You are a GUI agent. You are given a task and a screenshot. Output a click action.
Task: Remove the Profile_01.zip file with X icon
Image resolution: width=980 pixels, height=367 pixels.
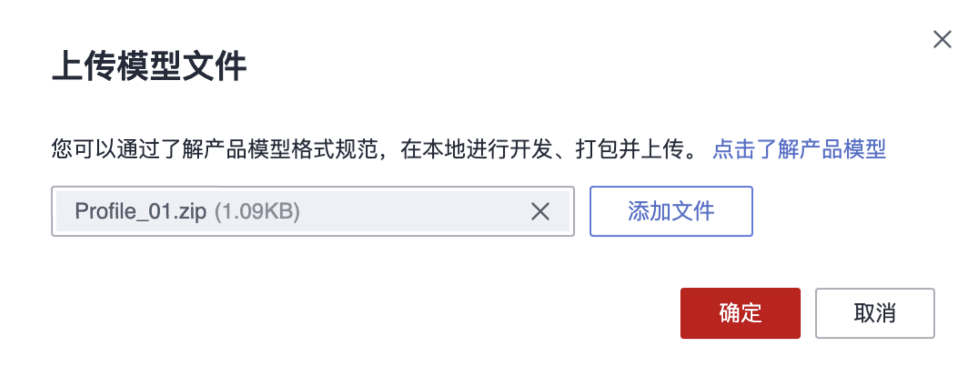(540, 211)
